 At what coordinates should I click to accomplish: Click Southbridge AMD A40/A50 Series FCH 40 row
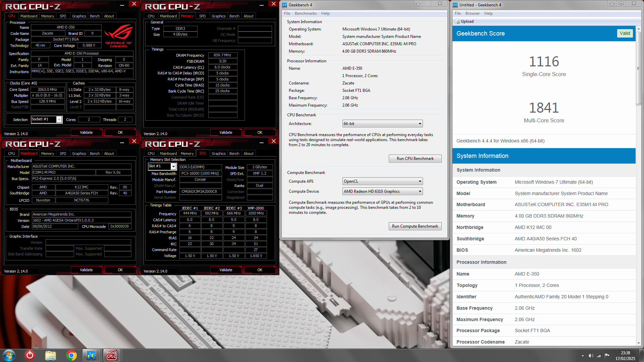(x=544, y=239)
